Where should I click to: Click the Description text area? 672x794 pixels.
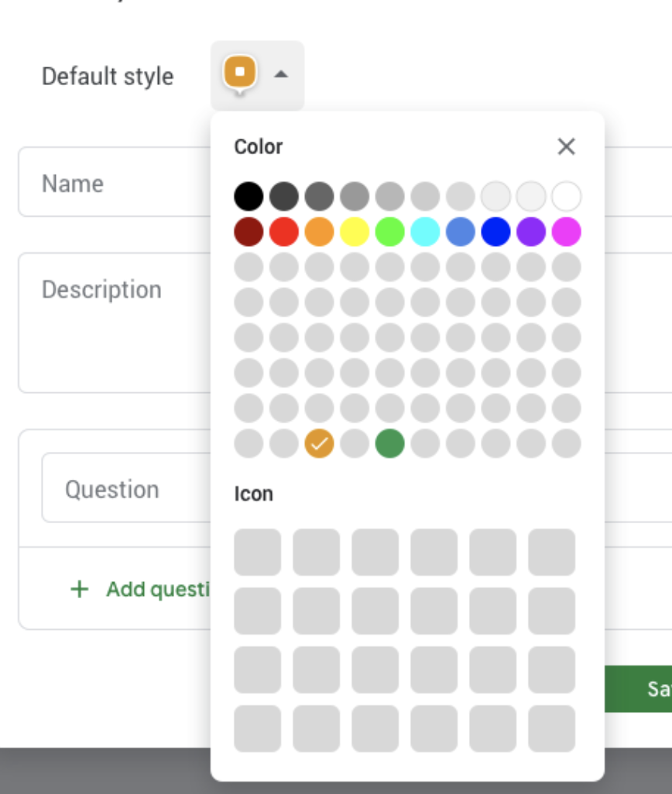pos(115,323)
